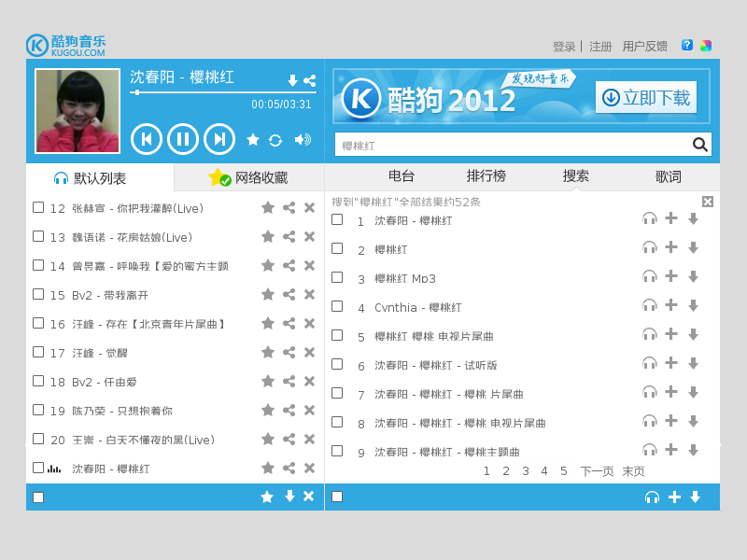
Task: Click the 樱桃红 search input field
Action: pos(512,145)
